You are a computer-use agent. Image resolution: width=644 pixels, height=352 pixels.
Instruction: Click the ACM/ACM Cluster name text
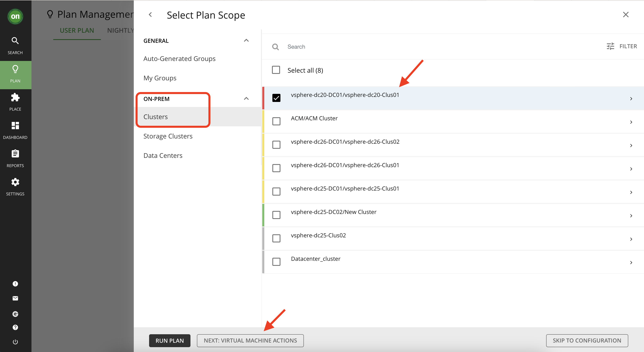click(x=314, y=118)
